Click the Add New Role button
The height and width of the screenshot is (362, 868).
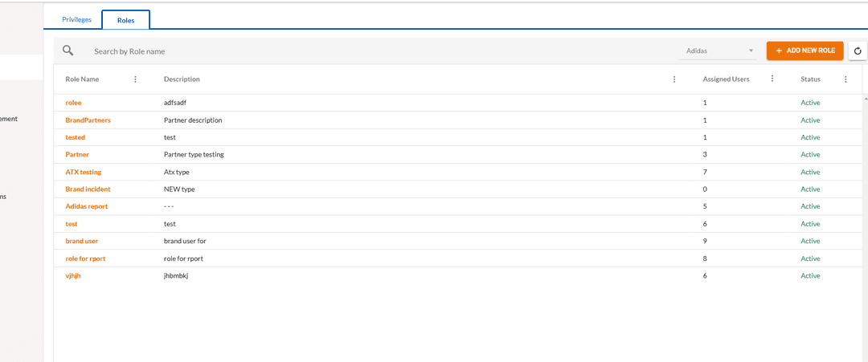pyautogui.click(x=805, y=51)
